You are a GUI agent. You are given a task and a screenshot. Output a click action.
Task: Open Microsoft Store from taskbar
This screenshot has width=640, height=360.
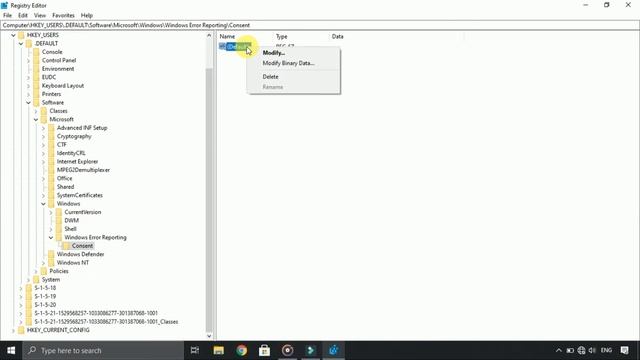point(264,351)
